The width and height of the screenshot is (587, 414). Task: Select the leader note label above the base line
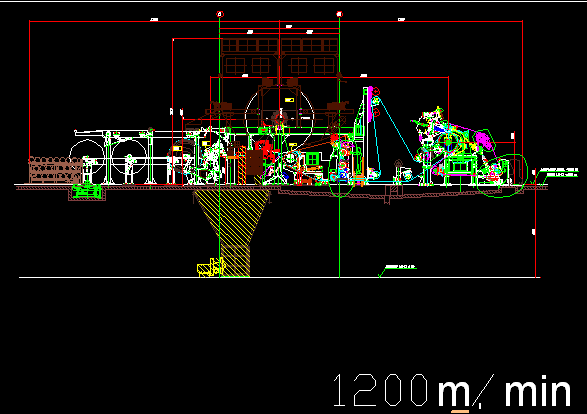[401, 267]
